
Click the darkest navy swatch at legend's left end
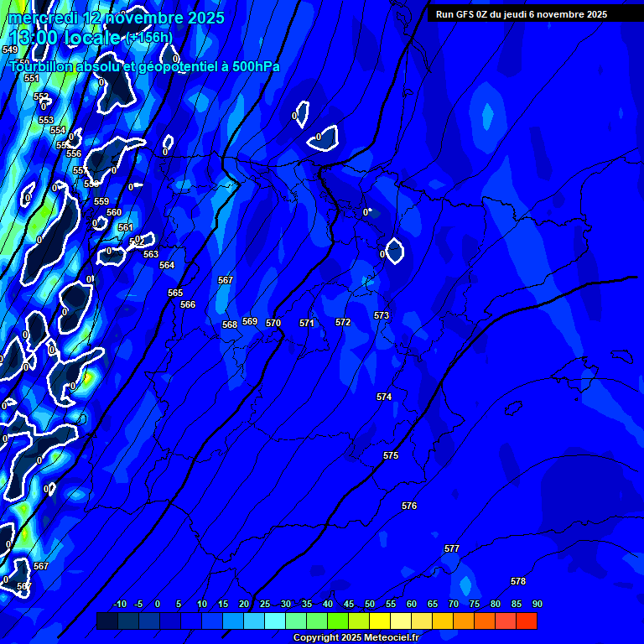tap(106, 621)
